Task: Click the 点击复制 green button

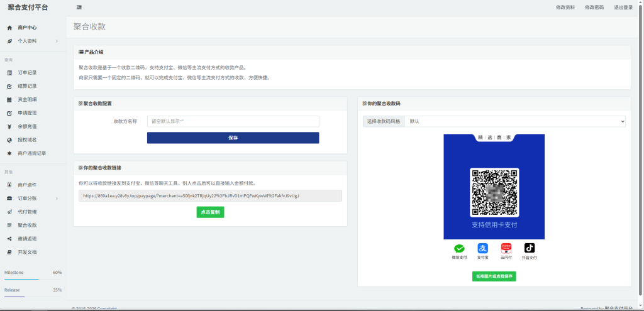Action: click(x=210, y=212)
